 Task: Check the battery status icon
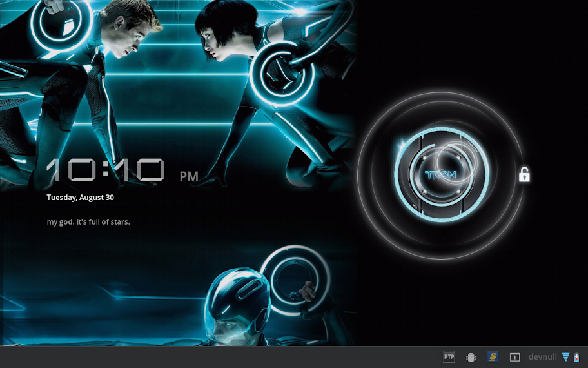576,357
